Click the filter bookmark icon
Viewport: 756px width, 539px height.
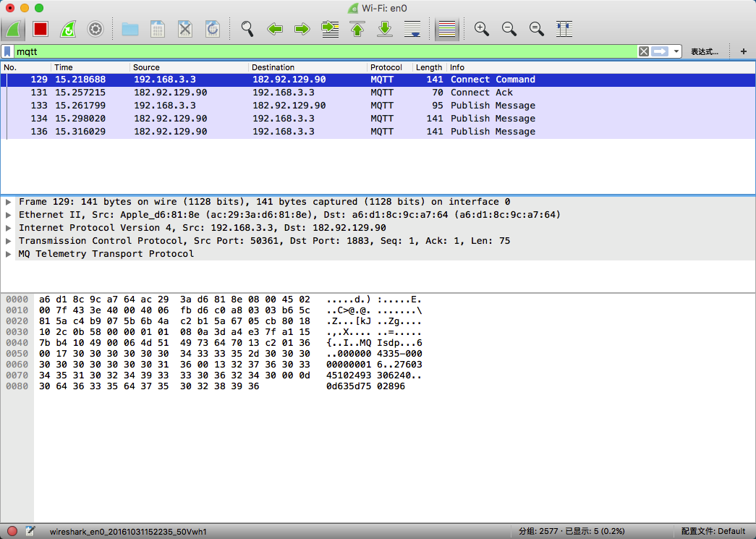[7, 51]
